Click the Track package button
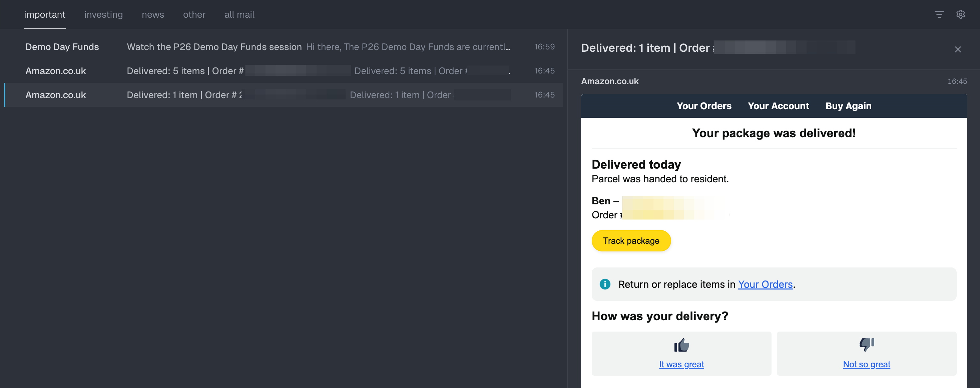Image resolution: width=980 pixels, height=388 pixels. (x=631, y=241)
